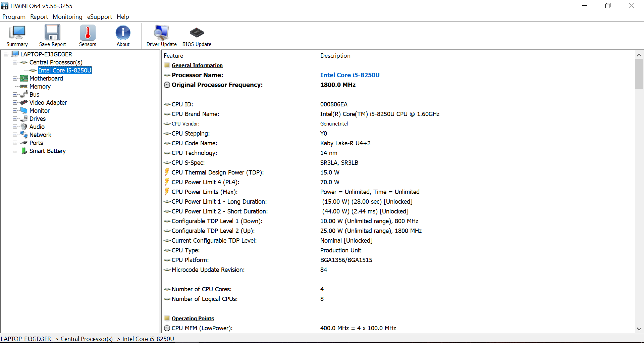Click the Network icon in the tree

click(24, 135)
